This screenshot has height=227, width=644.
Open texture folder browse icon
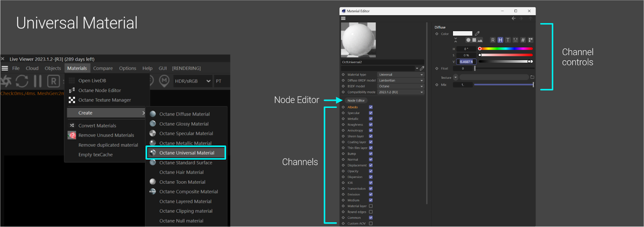[532, 77]
